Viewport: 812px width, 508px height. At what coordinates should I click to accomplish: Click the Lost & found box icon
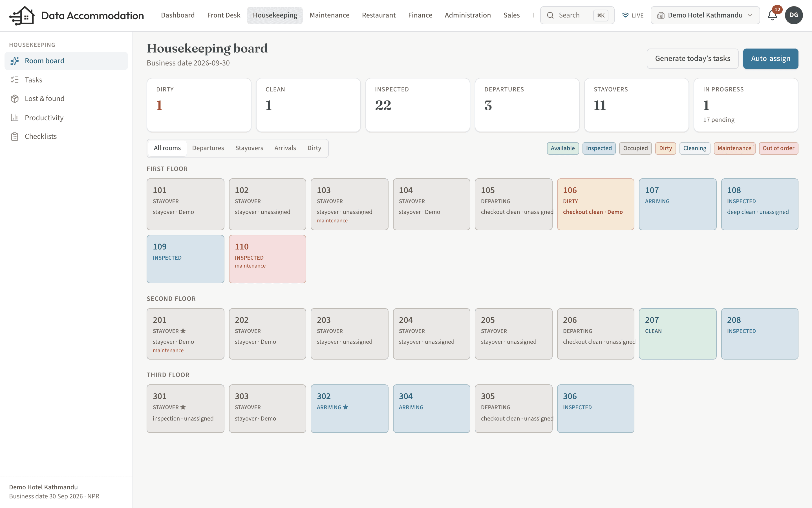tap(14, 98)
